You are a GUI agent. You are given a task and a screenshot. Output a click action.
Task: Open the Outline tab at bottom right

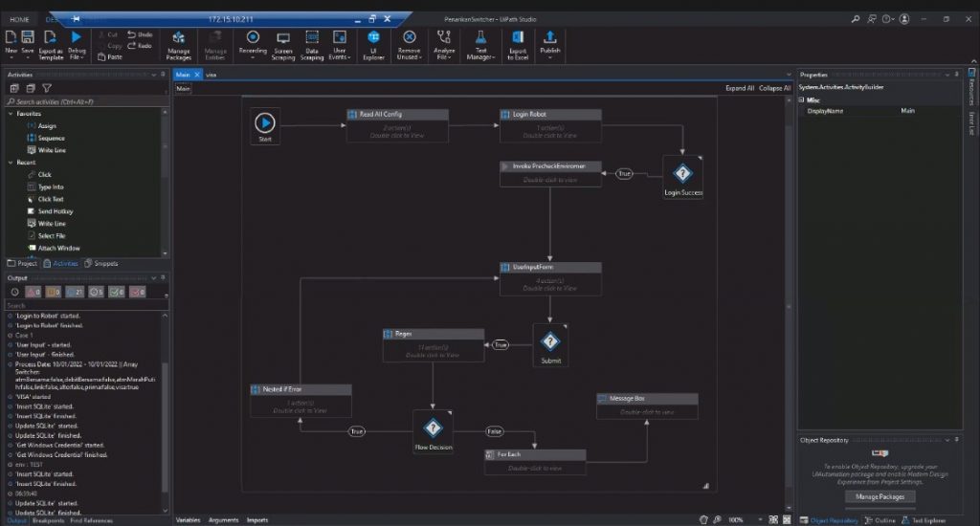[x=880, y=520]
